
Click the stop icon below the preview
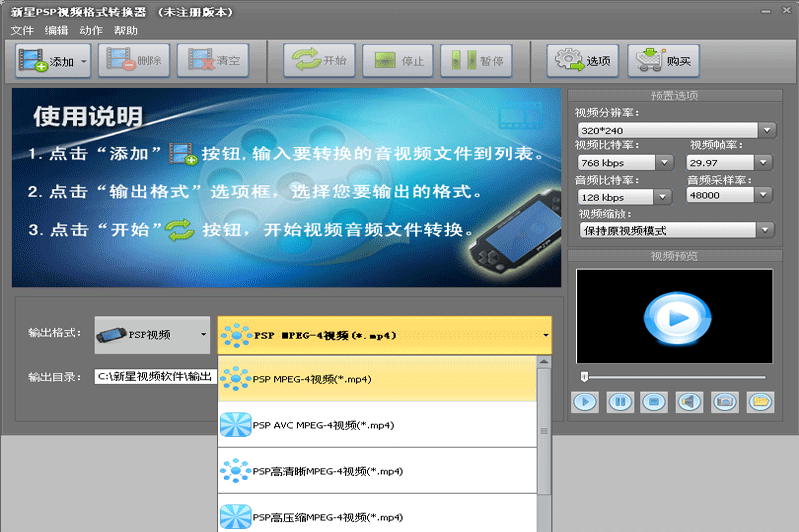point(655,402)
